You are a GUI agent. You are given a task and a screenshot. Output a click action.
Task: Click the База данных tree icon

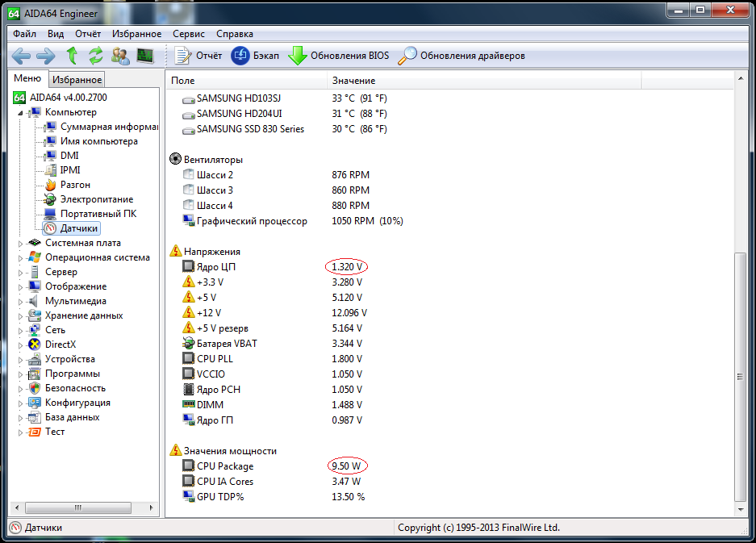coord(35,417)
